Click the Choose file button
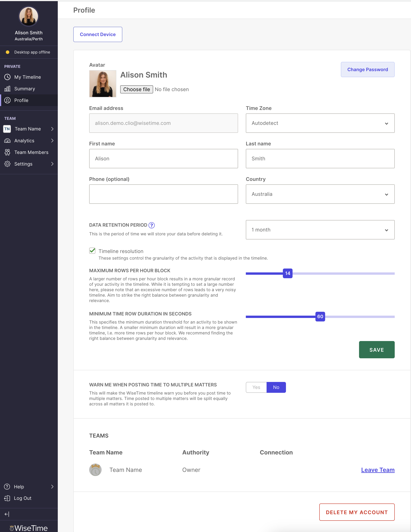Viewport: 411px width, 532px height. tap(136, 89)
